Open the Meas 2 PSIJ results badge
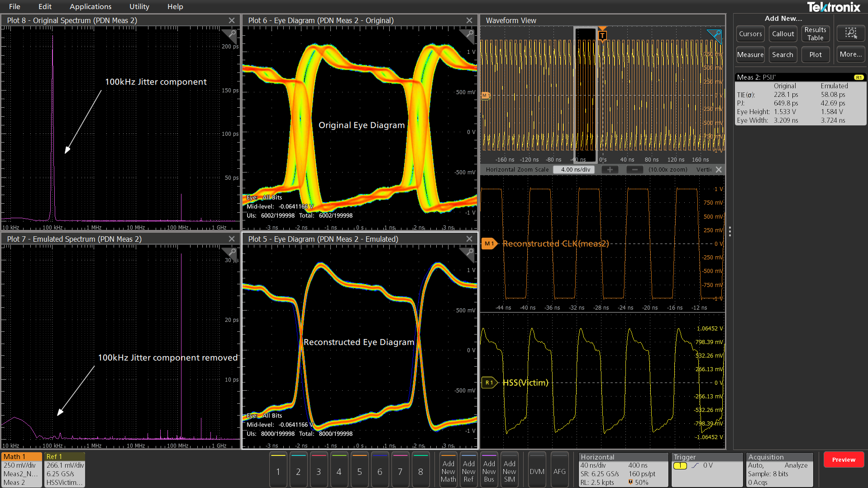868x488 pixels. (801, 99)
